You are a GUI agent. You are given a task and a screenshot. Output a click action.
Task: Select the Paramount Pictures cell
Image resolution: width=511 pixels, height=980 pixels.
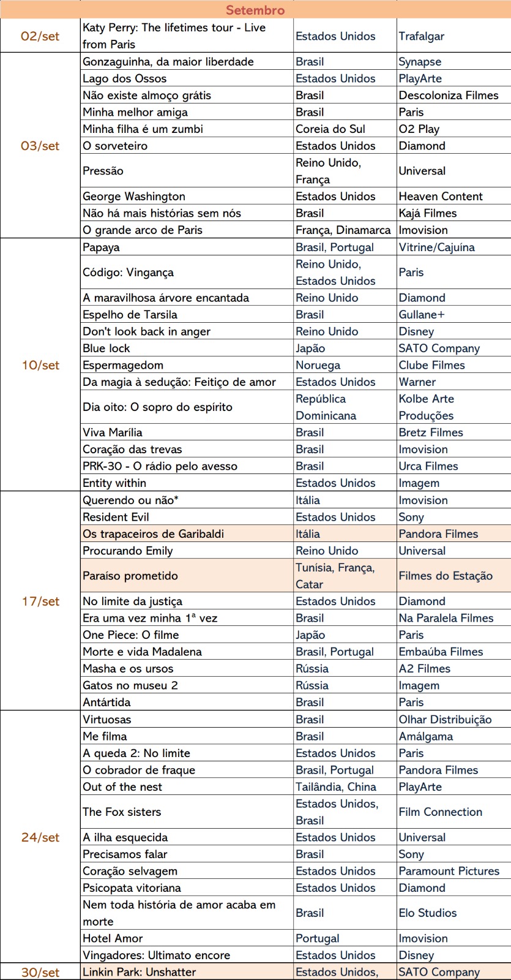453,871
